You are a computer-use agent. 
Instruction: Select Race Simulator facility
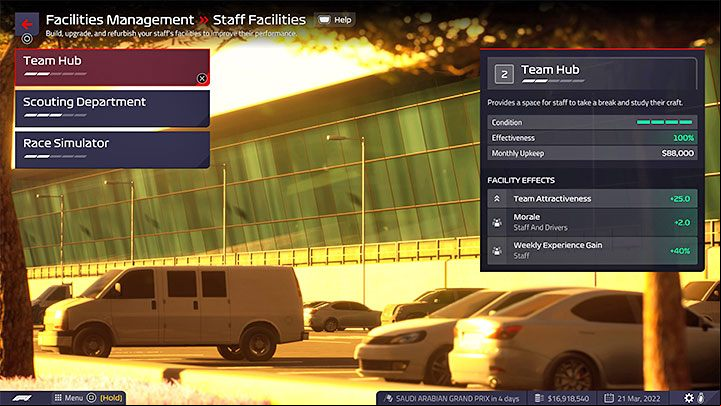click(x=112, y=150)
